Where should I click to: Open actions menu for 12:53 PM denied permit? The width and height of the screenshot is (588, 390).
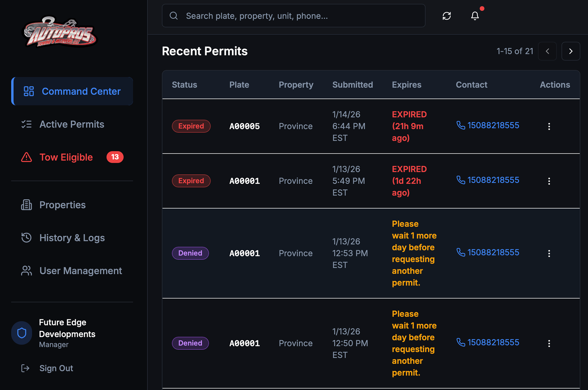[549, 253]
